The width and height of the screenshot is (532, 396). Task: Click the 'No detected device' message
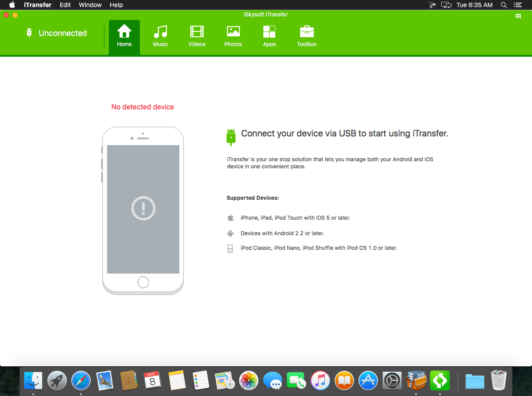click(x=143, y=107)
